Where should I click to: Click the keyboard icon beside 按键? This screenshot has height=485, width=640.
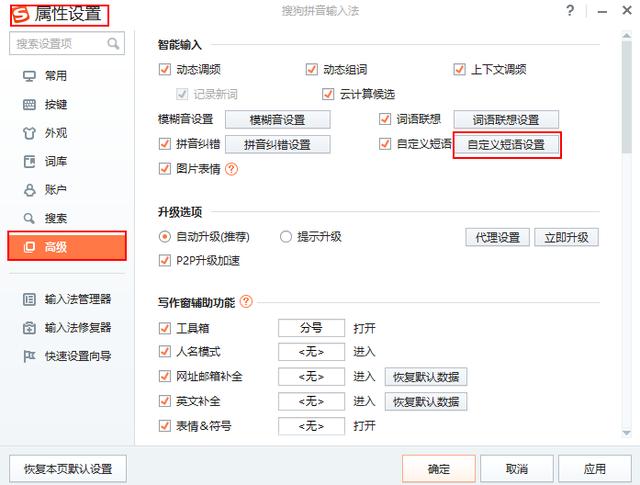tap(29, 105)
